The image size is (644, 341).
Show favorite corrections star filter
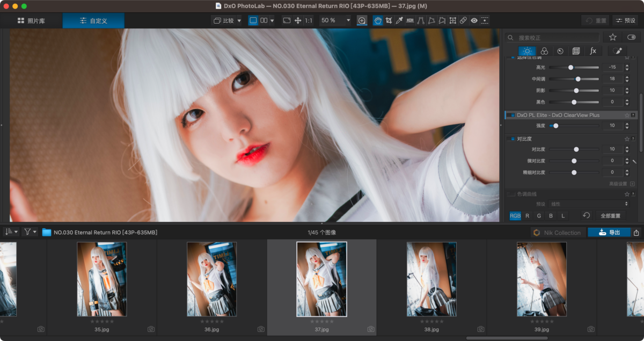tap(612, 37)
